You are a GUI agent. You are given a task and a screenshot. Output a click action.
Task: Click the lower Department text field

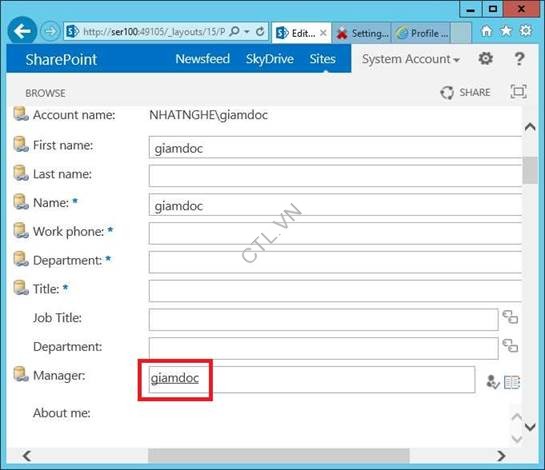(x=324, y=349)
